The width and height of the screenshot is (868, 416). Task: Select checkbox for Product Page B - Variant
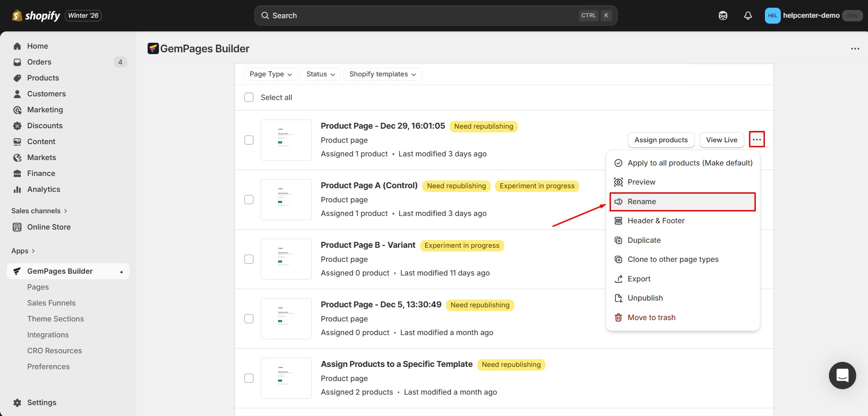click(249, 259)
